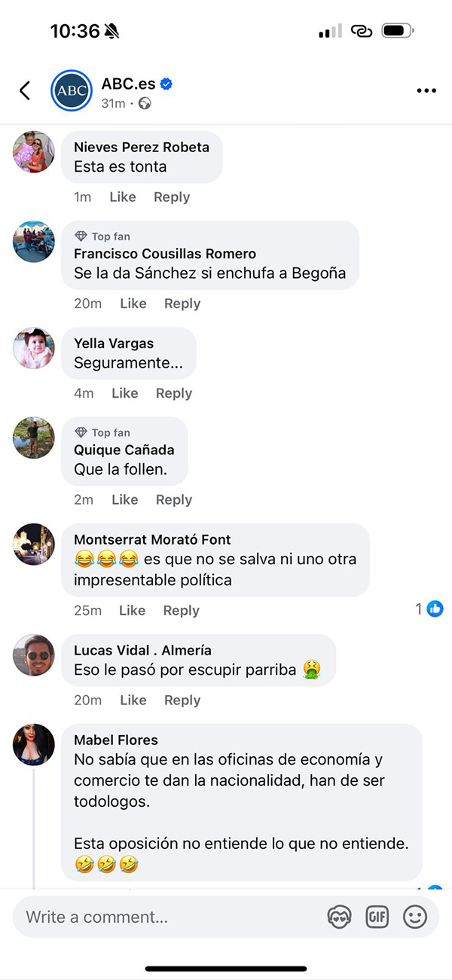View Mabel Flores's profile picture
This screenshot has height=980, width=452.
(34, 744)
